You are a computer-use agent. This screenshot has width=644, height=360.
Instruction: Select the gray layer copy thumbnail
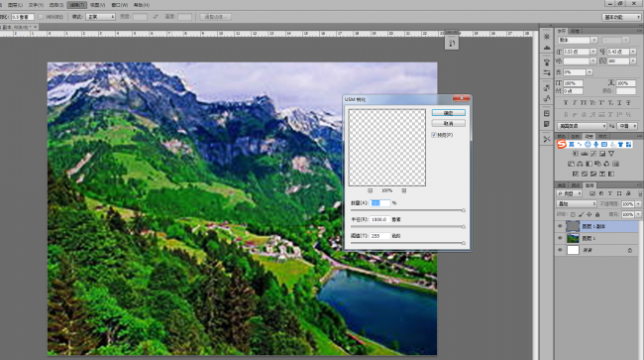(x=573, y=226)
